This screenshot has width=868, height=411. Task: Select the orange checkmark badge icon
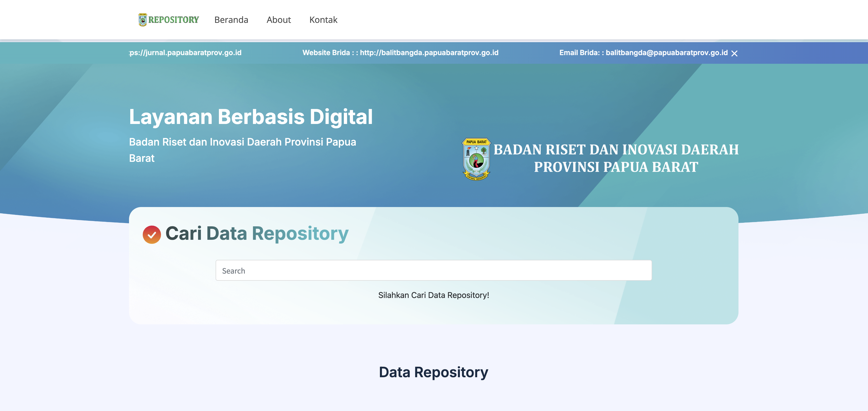pyautogui.click(x=151, y=234)
